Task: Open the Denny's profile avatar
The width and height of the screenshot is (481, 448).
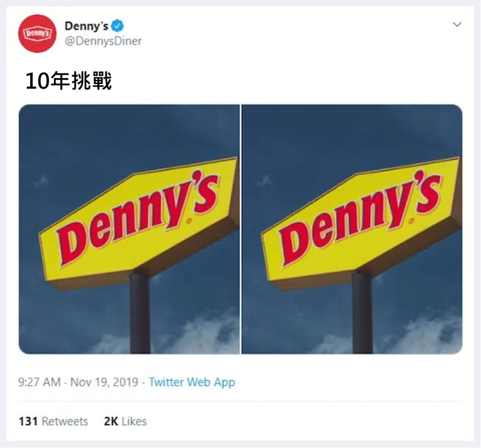Action: [37, 33]
